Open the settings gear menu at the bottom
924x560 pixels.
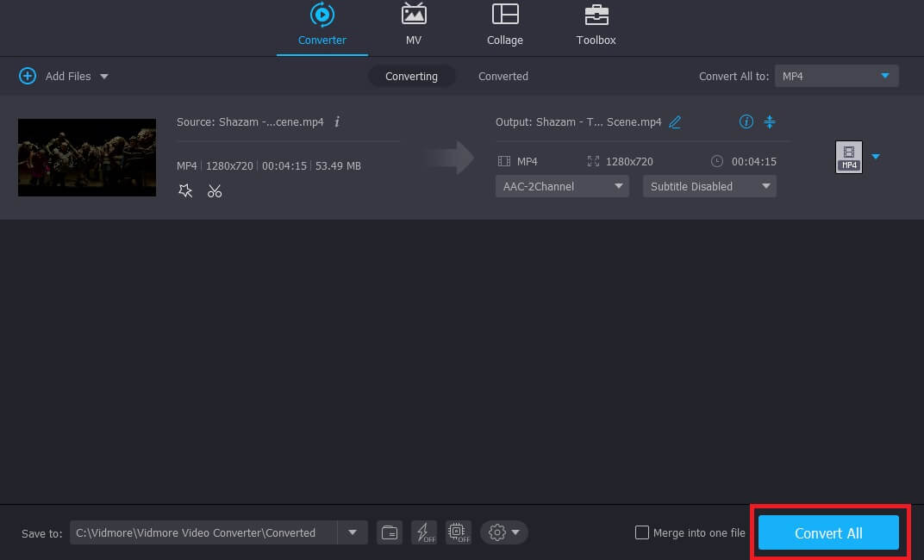(497, 532)
